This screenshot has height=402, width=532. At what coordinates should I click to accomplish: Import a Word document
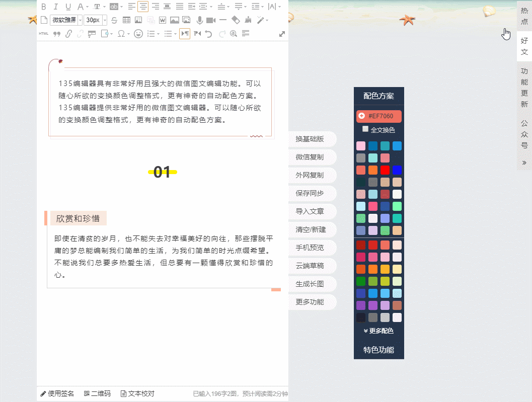click(163, 20)
